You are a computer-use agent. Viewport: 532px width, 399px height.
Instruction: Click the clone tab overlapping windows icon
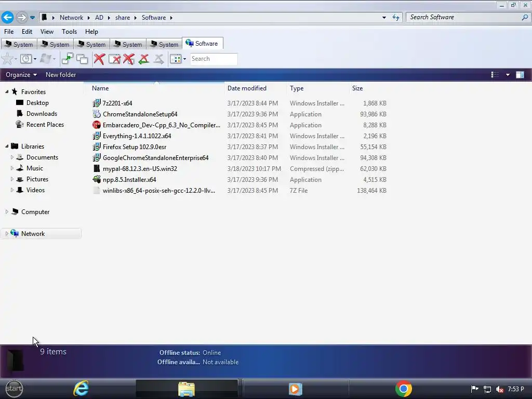click(x=82, y=59)
